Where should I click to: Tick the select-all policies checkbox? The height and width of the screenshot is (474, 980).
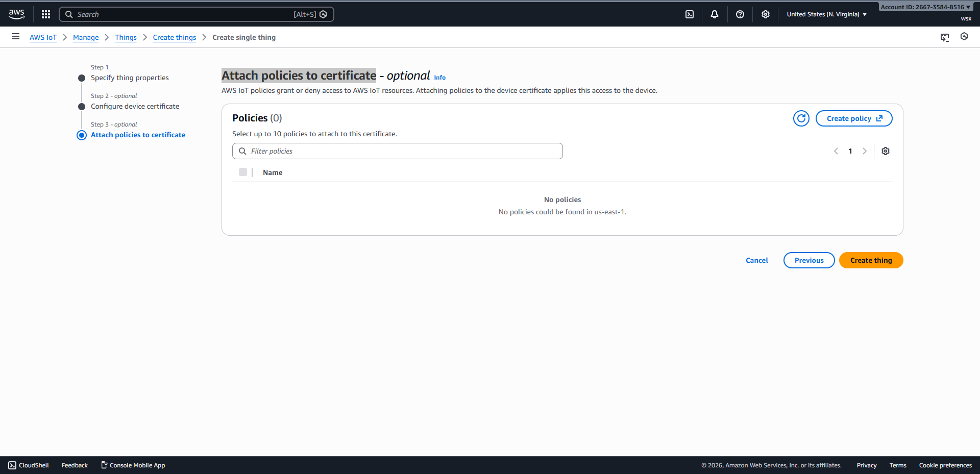pyautogui.click(x=243, y=172)
